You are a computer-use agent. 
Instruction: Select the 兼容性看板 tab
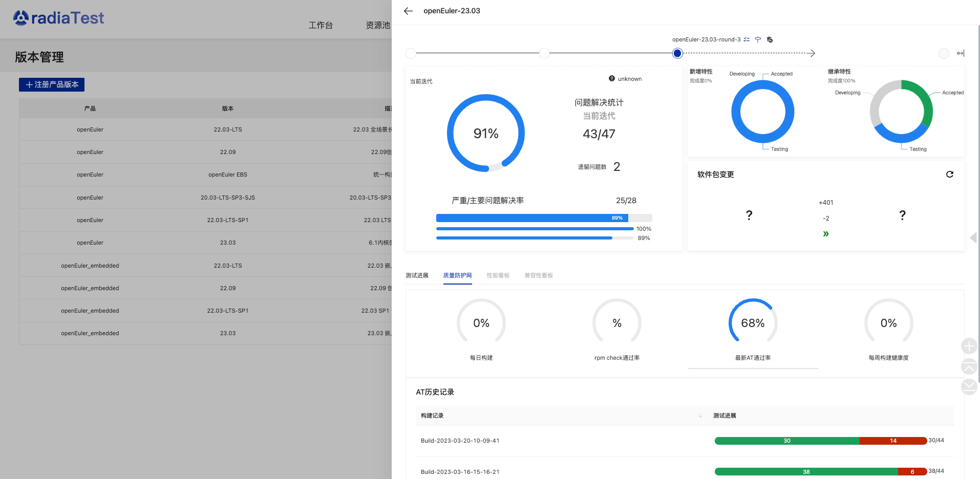click(x=538, y=275)
